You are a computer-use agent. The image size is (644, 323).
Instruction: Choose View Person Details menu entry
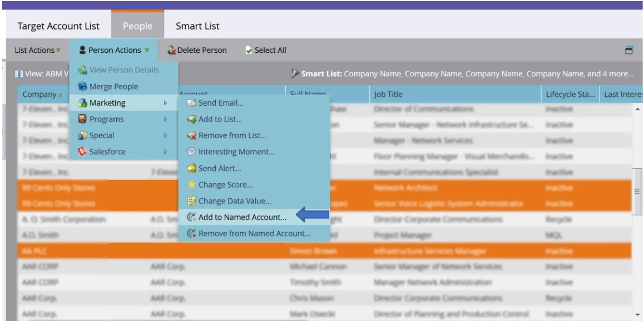[123, 70]
